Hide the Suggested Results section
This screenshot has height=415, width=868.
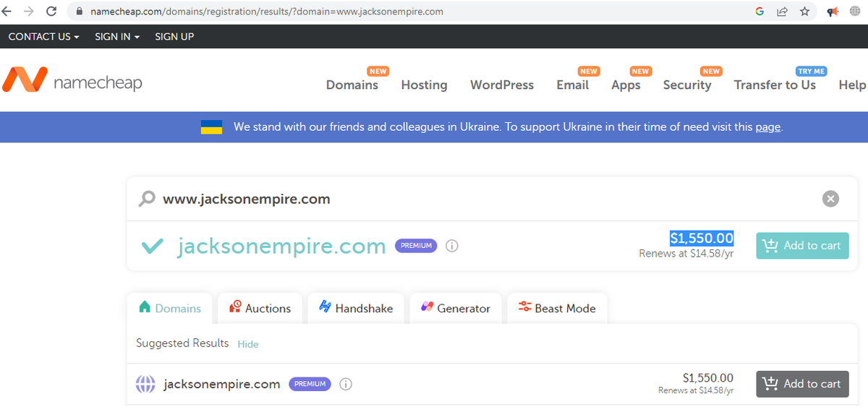248,344
